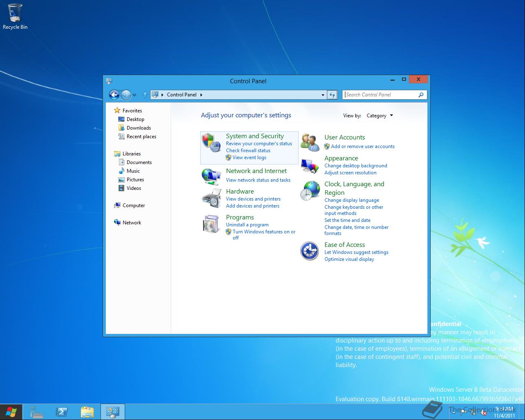Click the Clock, Language, and Region globe icon
525x420 pixels.
click(x=310, y=191)
